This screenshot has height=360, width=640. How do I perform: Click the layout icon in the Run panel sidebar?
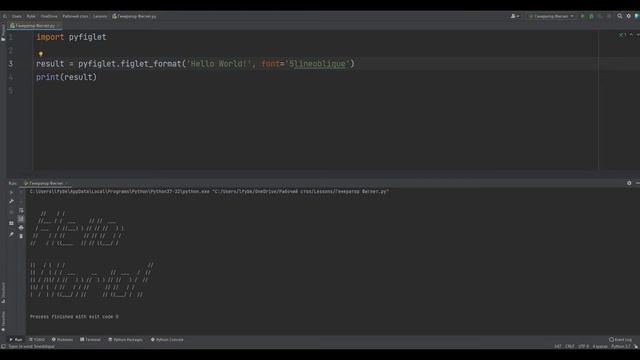pyautogui.click(x=11, y=223)
